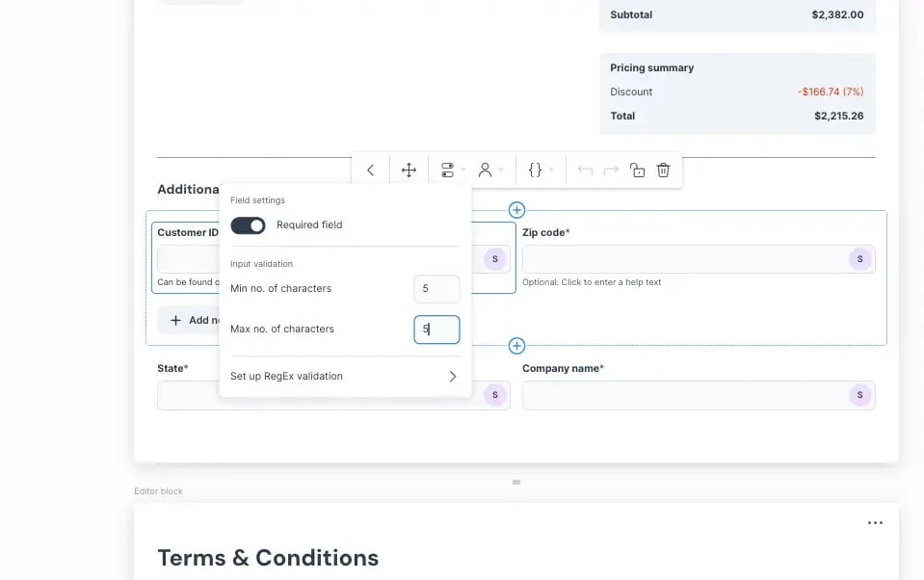Viewport: 924px width, 580px height.
Task: Click the back chevron in the floating toolbar
Action: point(370,171)
